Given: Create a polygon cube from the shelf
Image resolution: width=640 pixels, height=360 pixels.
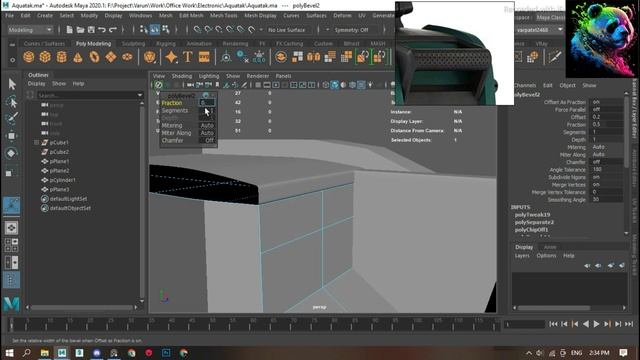Looking at the screenshot, I should click(45, 57).
